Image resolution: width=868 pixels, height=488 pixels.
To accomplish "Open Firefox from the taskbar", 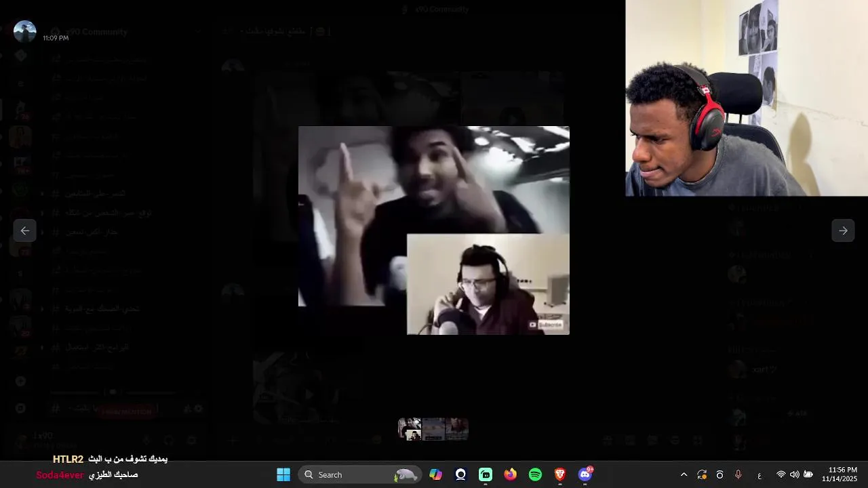I will coord(511,474).
